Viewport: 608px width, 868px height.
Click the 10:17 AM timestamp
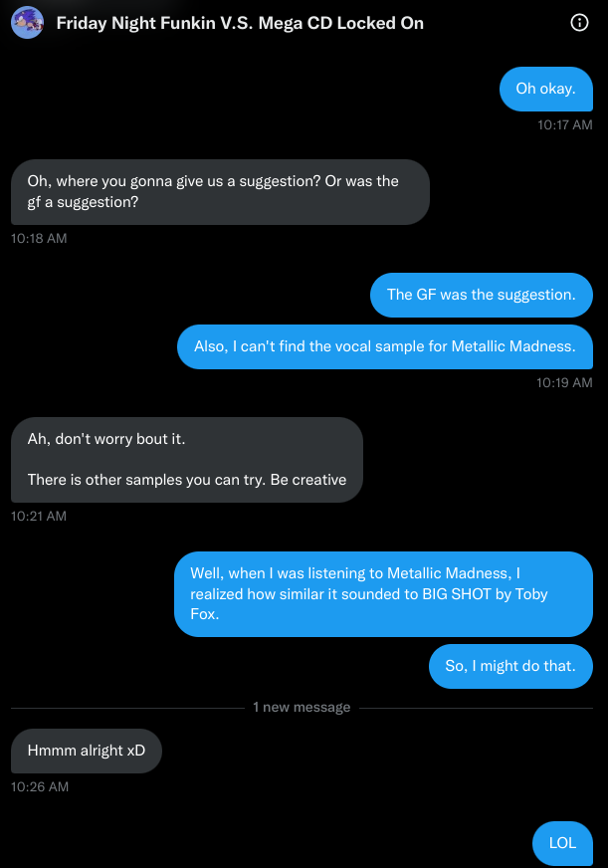[564, 124]
